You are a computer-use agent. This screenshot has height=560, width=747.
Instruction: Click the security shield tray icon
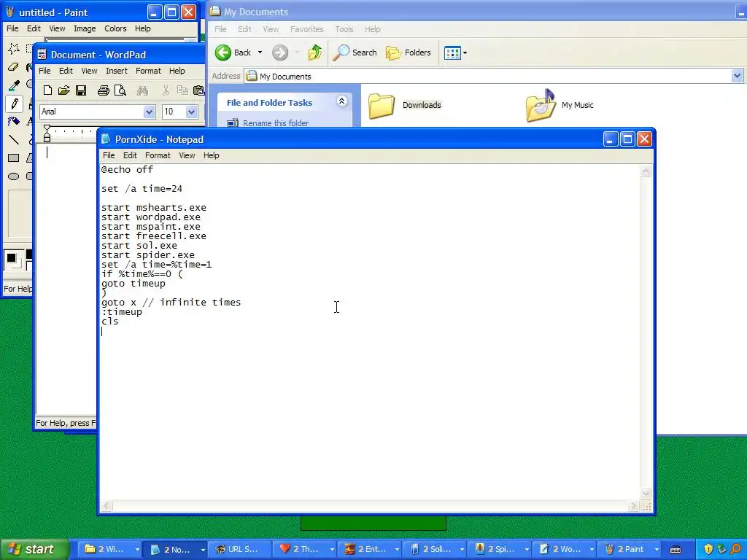point(708,550)
